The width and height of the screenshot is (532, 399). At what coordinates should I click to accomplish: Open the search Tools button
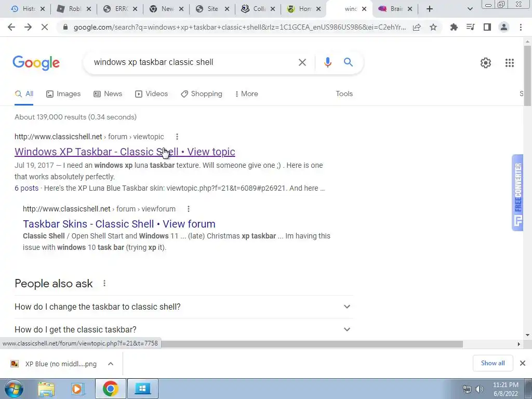(x=344, y=94)
